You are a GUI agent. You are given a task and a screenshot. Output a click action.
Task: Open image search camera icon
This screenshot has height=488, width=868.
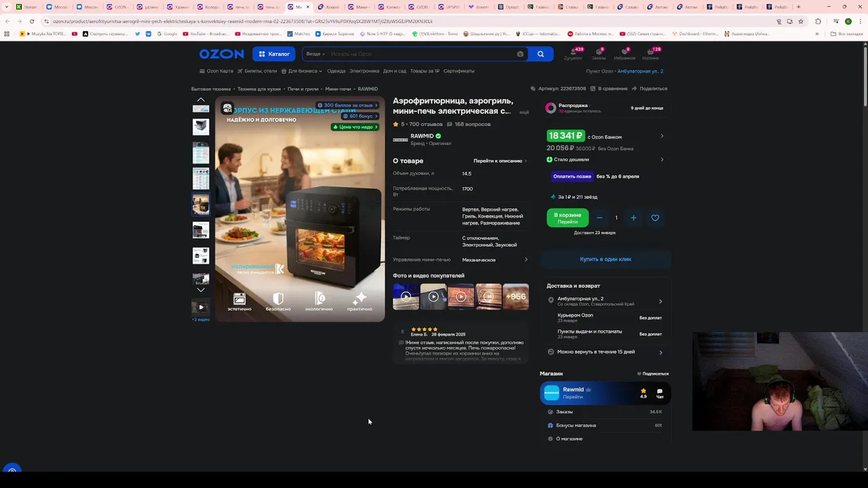520,54
